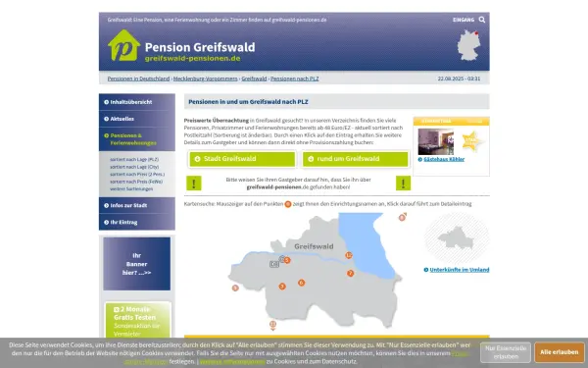Click the green house P logo

(124, 45)
